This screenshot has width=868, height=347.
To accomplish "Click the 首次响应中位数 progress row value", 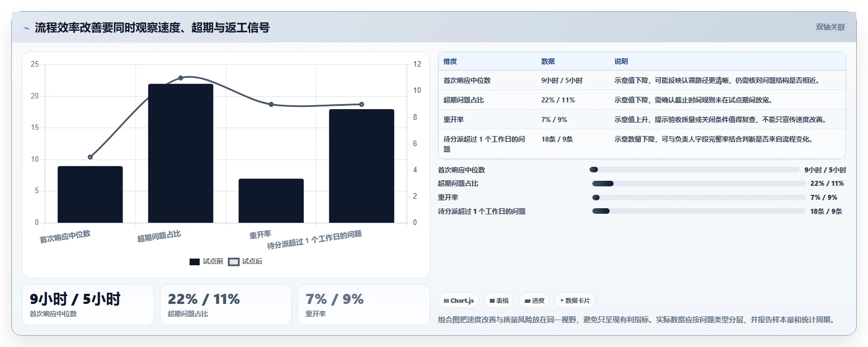I will tap(825, 170).
